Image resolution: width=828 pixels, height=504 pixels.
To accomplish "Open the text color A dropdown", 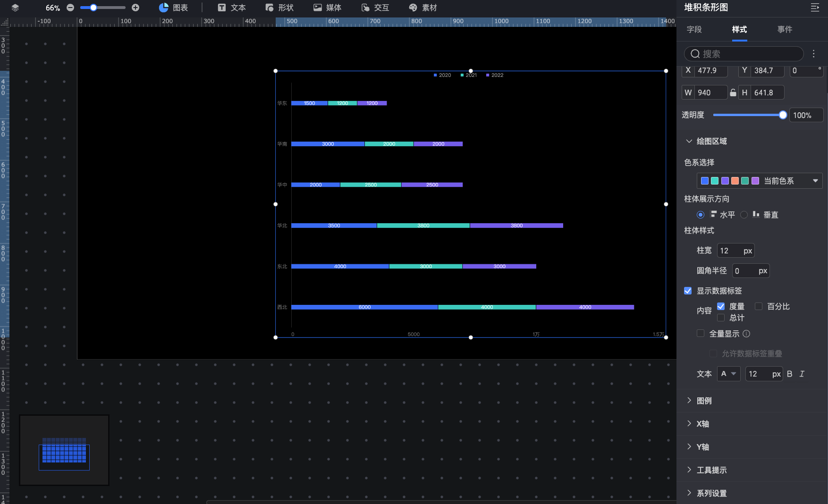I will [728, 374].
